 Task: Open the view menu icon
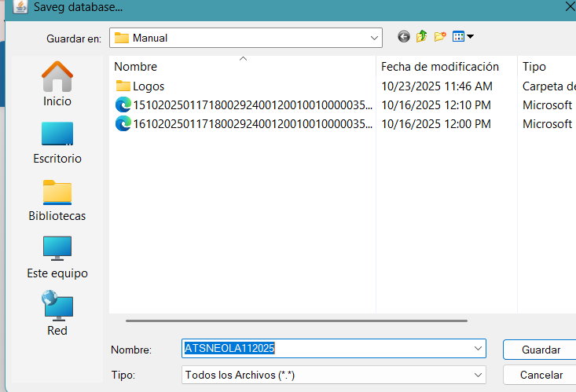(x=462, y=37)
